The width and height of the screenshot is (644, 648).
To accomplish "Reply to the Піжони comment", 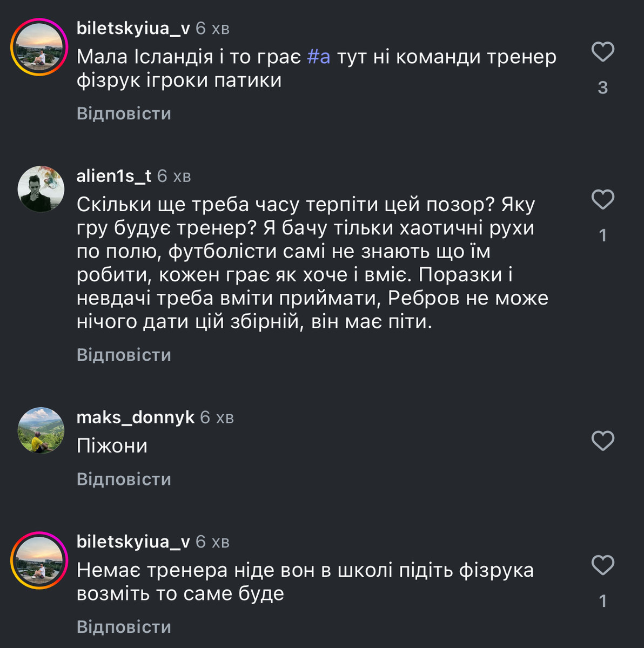I will (x=124, y=479).
